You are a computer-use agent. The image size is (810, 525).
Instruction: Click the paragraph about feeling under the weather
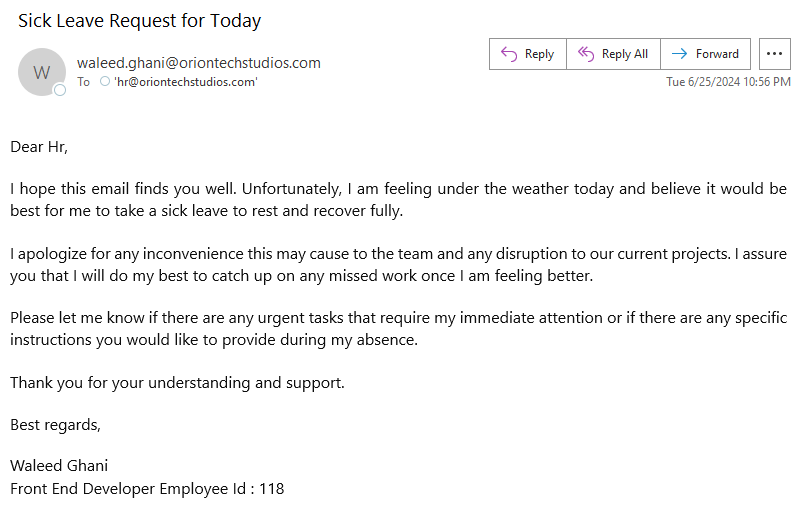tap(398, 199)
